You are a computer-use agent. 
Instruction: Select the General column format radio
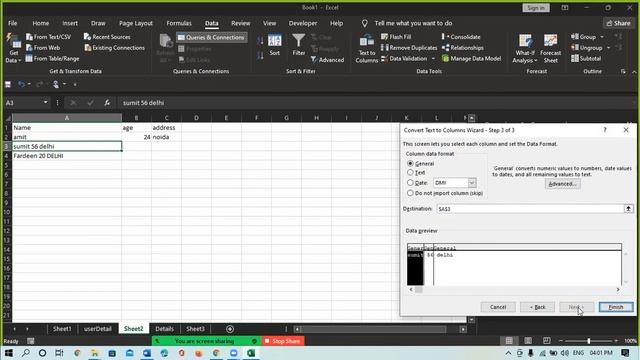pos(410,163)
